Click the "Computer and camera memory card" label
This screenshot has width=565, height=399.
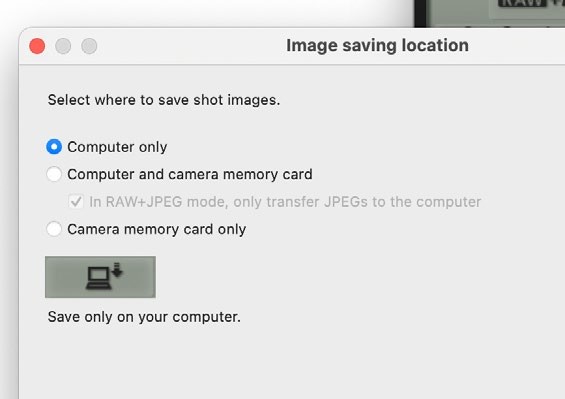pos(190,174)
